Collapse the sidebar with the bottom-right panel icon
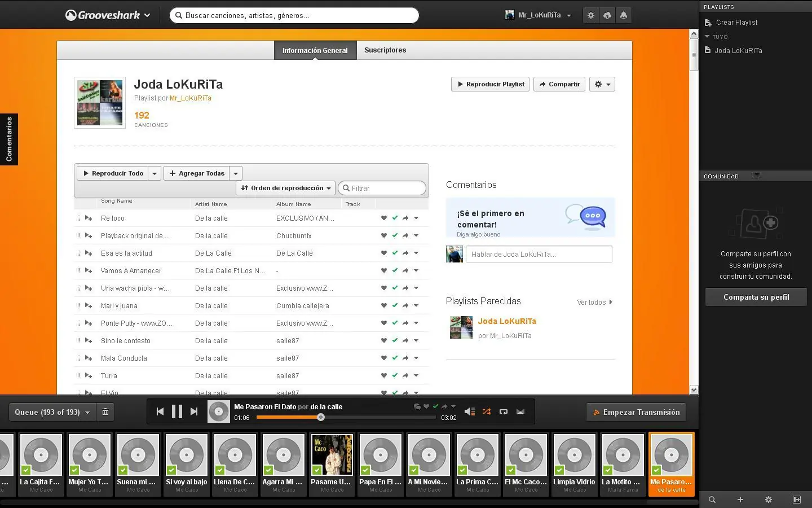This screenshot has width=812, height=508. pyautogui.click(x=797, y=500)
